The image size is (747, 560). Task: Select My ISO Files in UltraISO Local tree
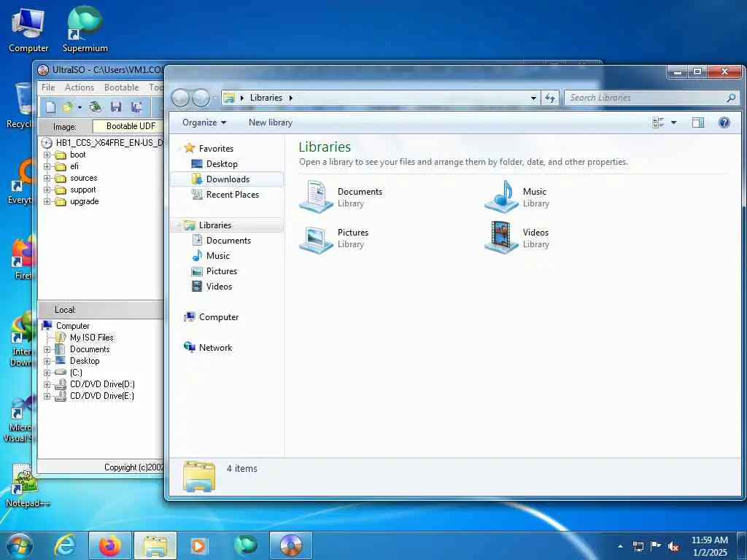[91, 337]
